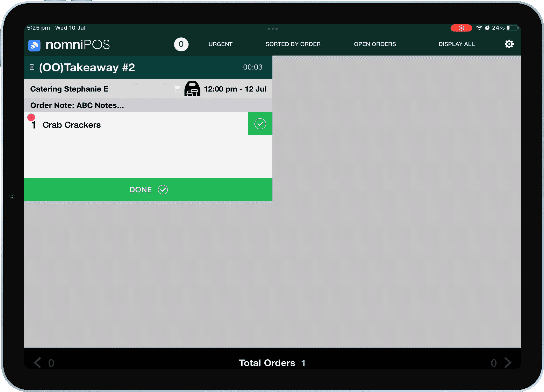This screenshot has width=544, height=392.
Task: Select DISPLAY ALL option
Action: pyautogui.click(x=456, y=44)
